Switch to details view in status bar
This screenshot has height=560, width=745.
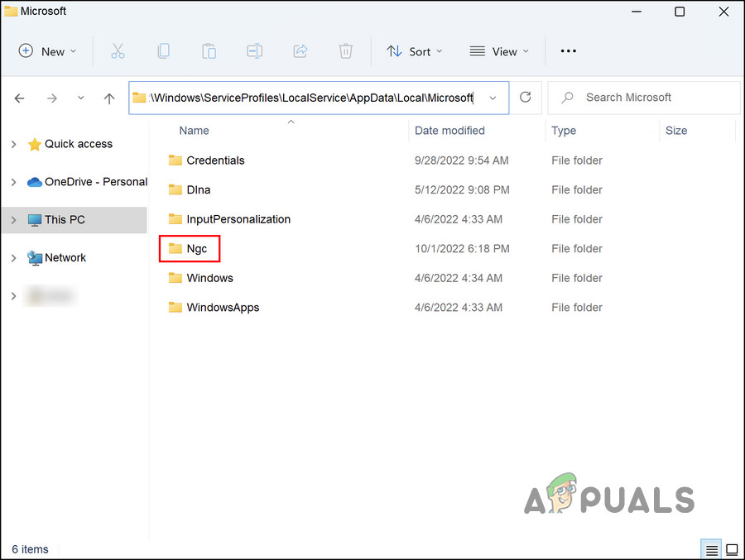(x=711, y=550)
